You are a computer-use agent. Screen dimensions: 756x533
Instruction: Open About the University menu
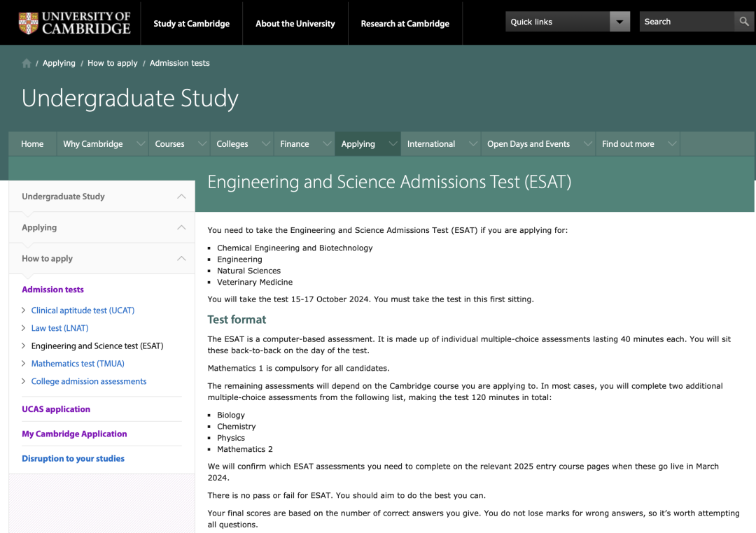295,24
